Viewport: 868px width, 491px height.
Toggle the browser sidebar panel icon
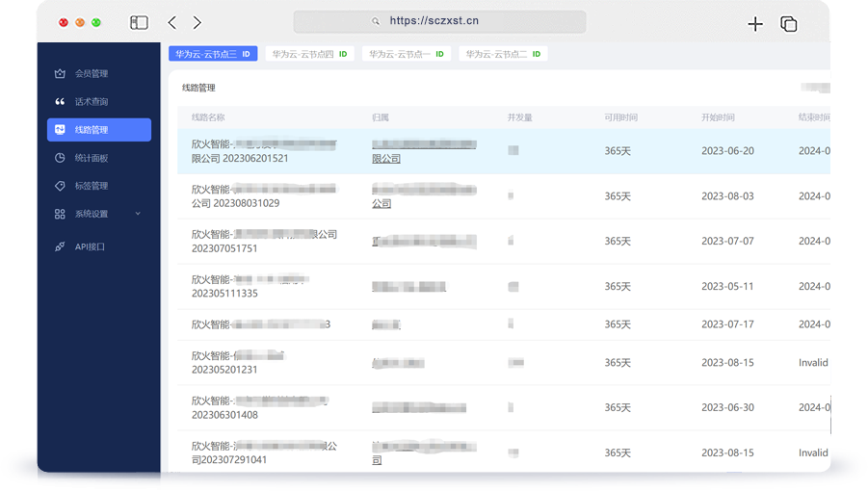pos(139,22)
